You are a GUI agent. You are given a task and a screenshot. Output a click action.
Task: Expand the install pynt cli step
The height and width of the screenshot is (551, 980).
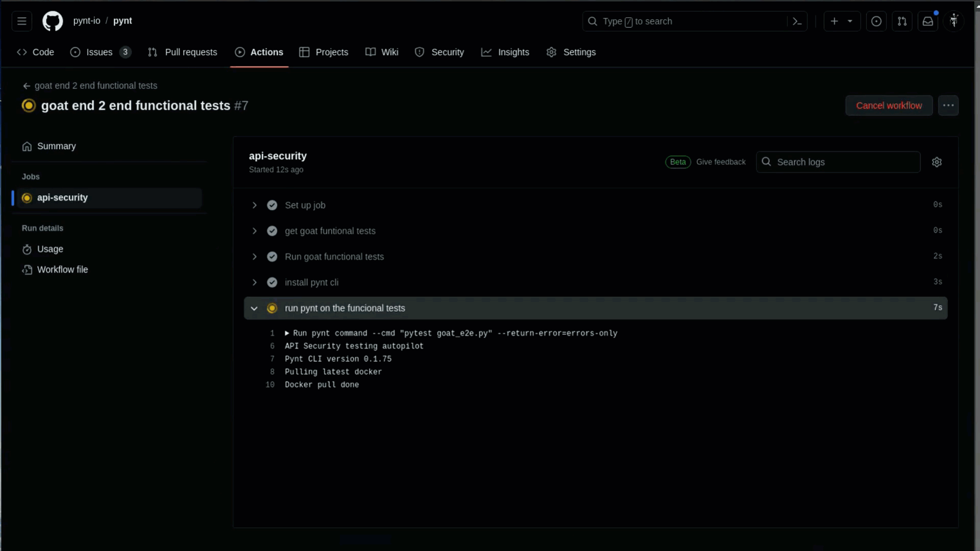click(x=255, y=283)
